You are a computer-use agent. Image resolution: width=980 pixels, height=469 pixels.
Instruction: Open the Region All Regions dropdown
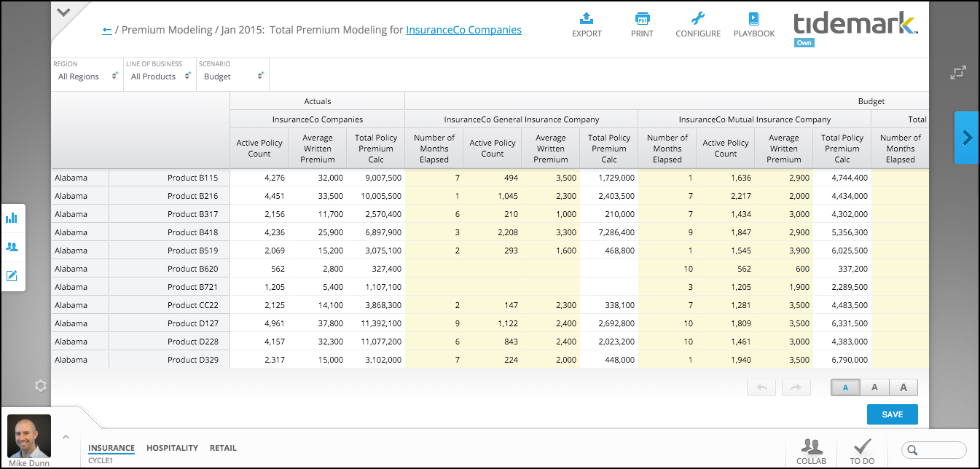(87, 75)
